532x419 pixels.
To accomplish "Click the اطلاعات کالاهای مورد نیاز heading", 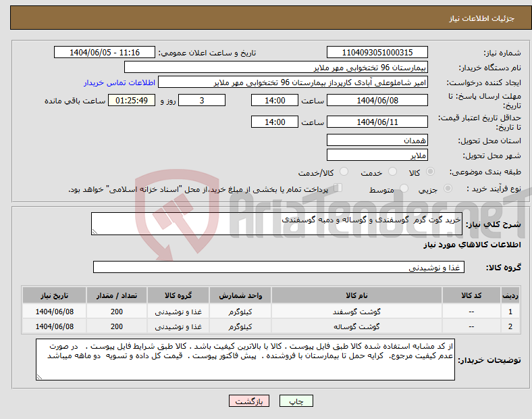I will click(472, 245).
